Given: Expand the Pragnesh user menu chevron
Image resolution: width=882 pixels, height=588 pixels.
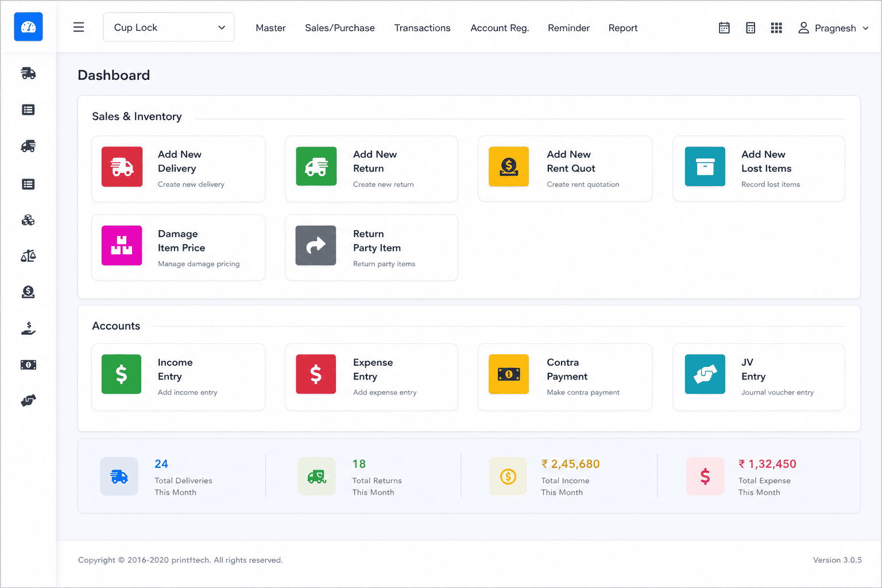Looking at the screenshot, I should pyautogui.click(x=865, y=28).
